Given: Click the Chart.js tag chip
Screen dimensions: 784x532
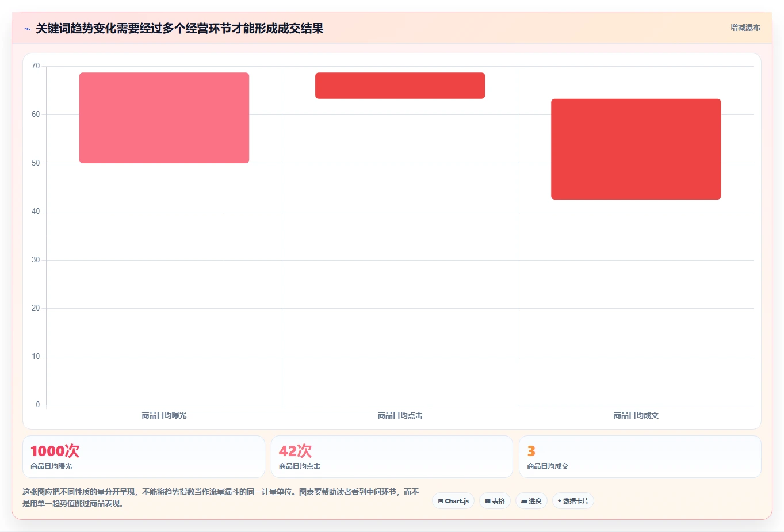Looking at the screenshot, I should (x=453, y=501).
